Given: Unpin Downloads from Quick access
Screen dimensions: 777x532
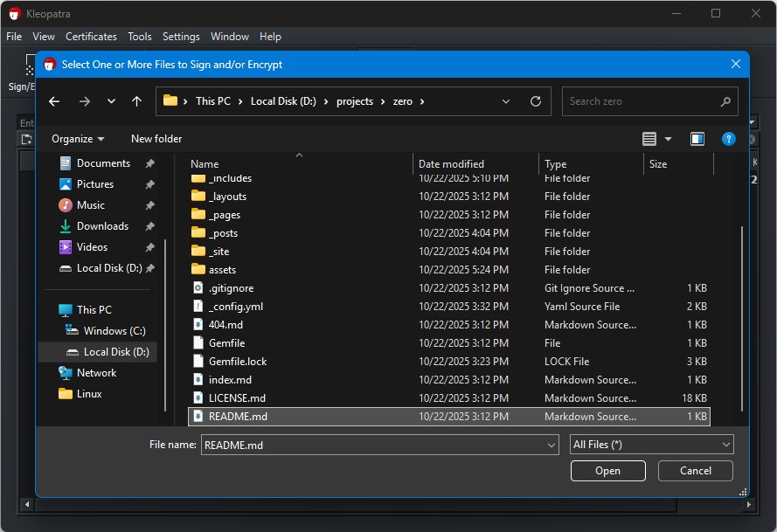Looking at the screenshot, I should [149, 226].
